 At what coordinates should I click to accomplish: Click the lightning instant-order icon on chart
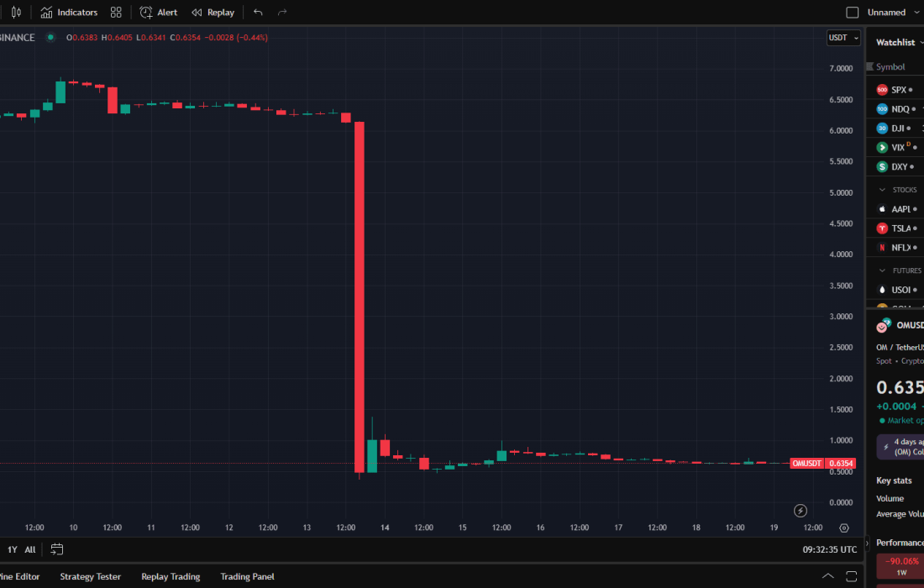click(800, 511)
